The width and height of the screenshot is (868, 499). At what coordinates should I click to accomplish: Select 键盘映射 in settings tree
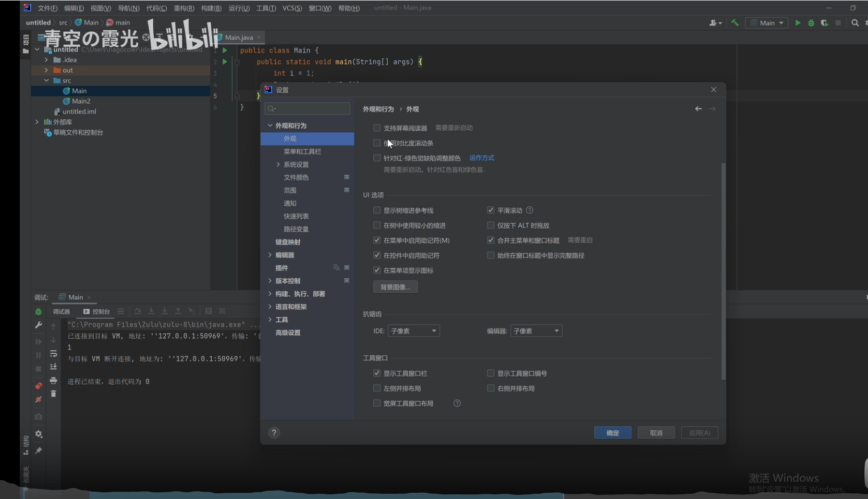tap(288, 242)
